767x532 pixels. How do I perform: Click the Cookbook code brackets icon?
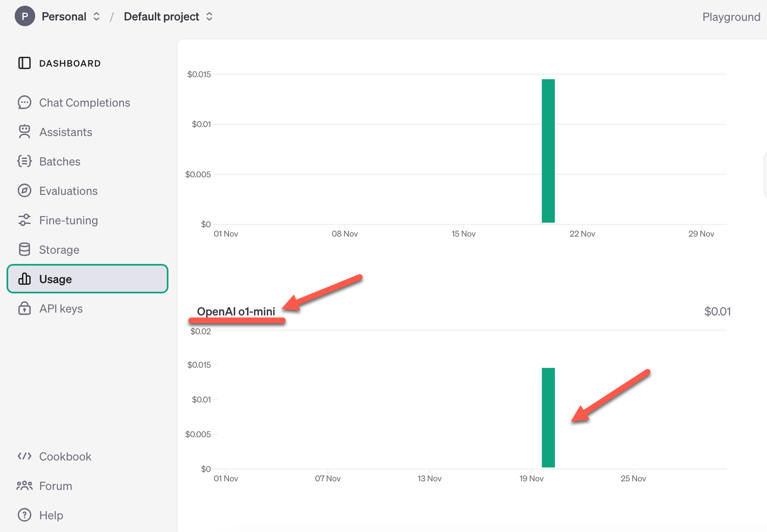[25, 456]
